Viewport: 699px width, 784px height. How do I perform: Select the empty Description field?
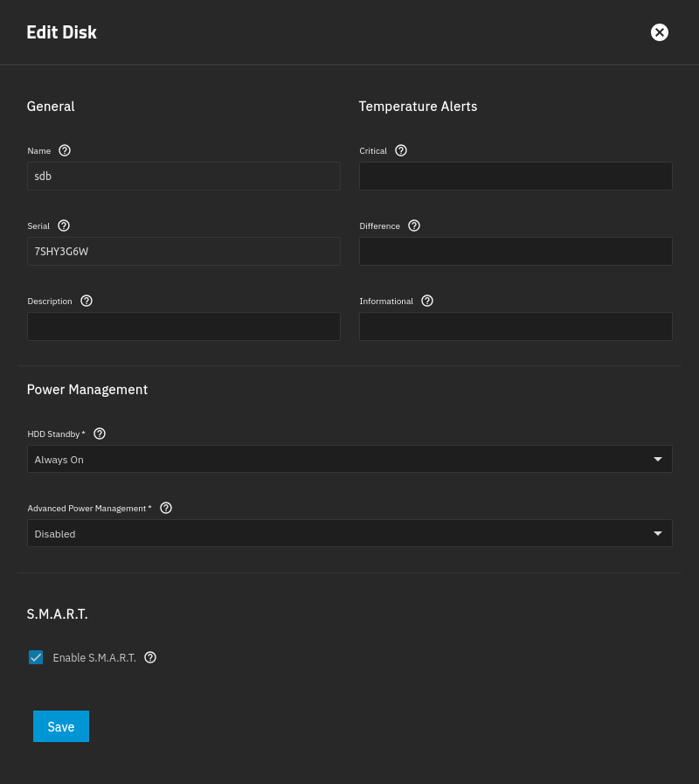[183, 327]
